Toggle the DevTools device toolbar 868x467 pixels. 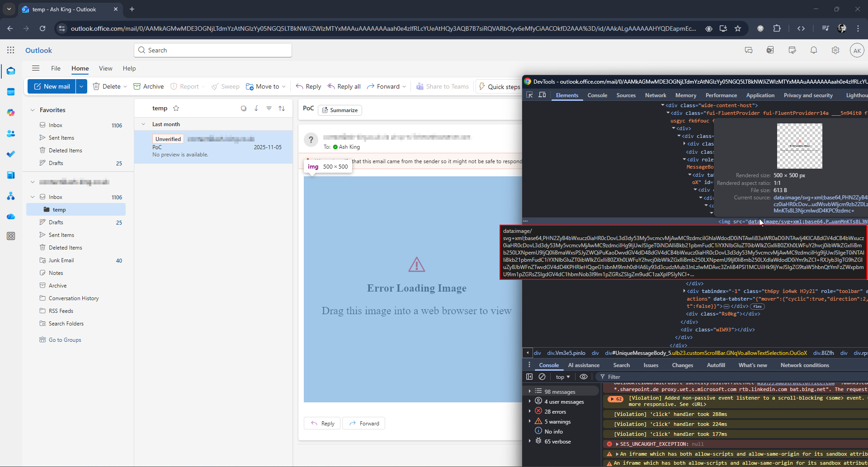(542, 95)
